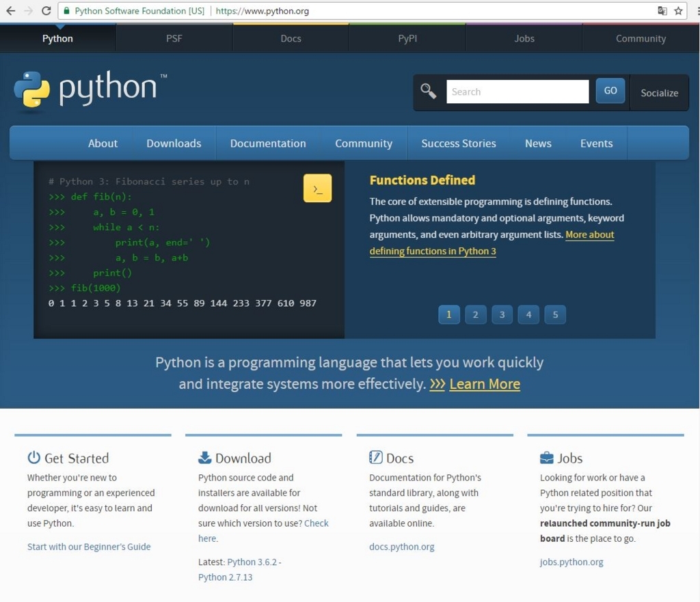The height and width of the screenshot is (602, 700).
Task: Click the Functions Defined heading
Action: pos(422,180)
